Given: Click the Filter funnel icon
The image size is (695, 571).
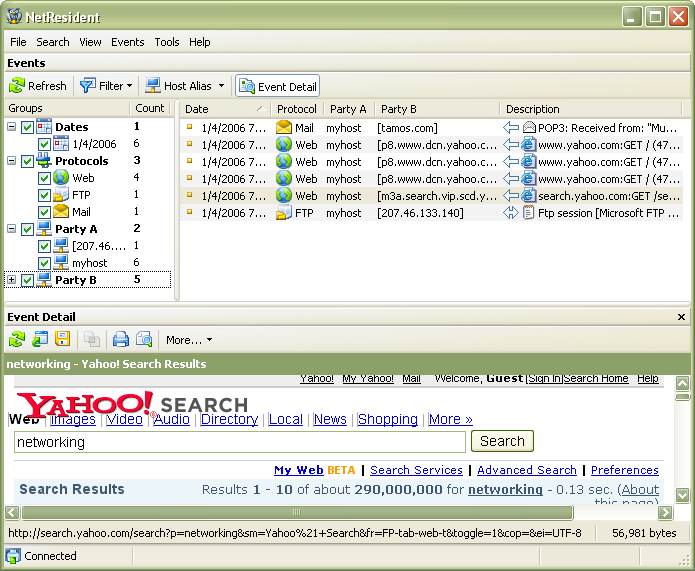Looking at the screenshot, I should click(x=87, y=85).
